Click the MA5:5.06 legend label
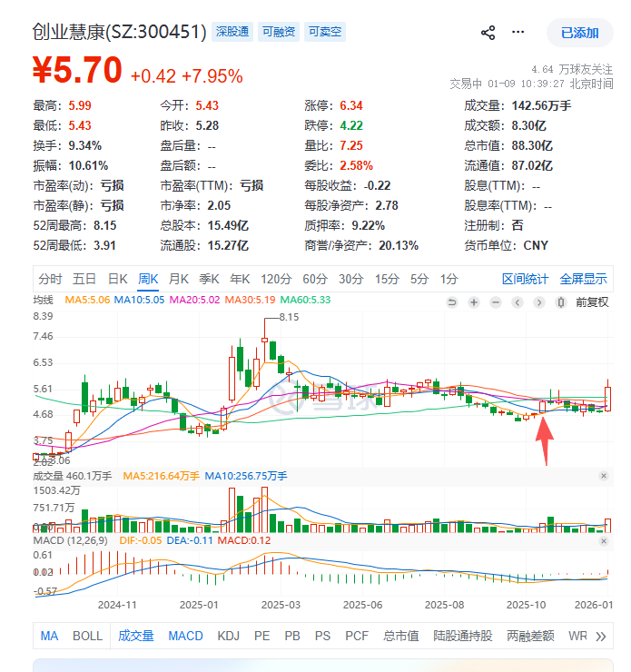The height and width of the screenshot is (672, 631). [87, 300]
